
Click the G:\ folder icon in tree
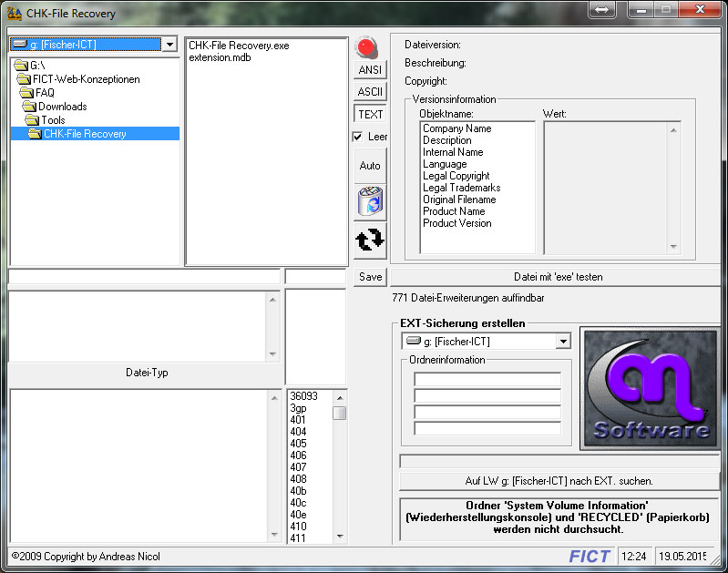pos(21,65)
